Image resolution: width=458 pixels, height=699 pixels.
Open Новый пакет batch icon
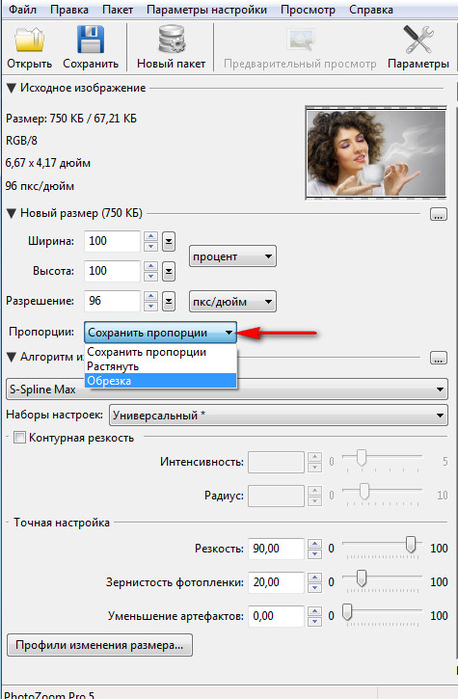pos(172,39)
